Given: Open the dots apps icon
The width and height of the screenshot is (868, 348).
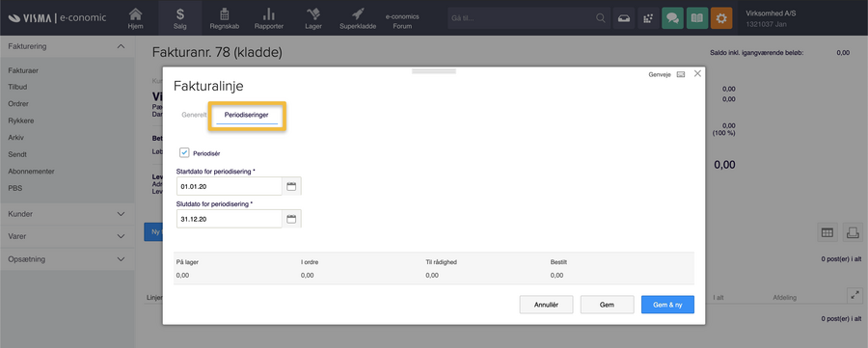Looking at the screenshot, I should tap(648, 18).
